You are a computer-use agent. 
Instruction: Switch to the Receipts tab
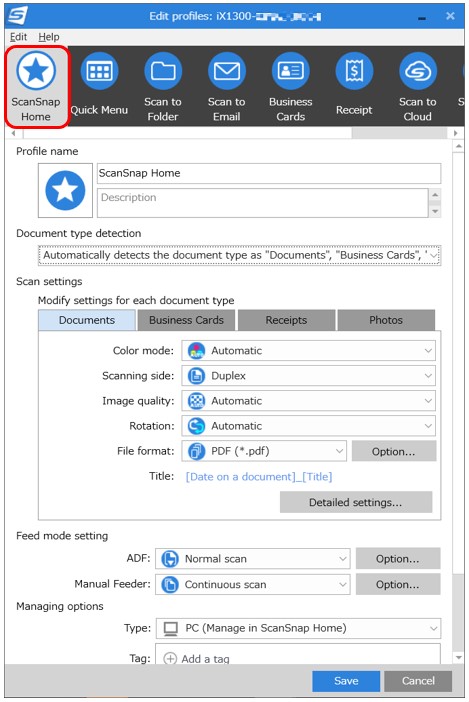[286, 320]
